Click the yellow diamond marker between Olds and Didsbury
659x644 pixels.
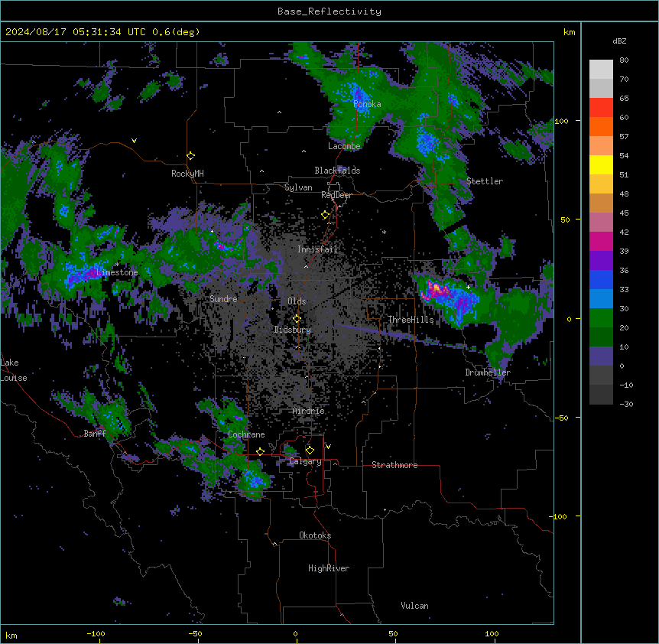click(297, 318)
